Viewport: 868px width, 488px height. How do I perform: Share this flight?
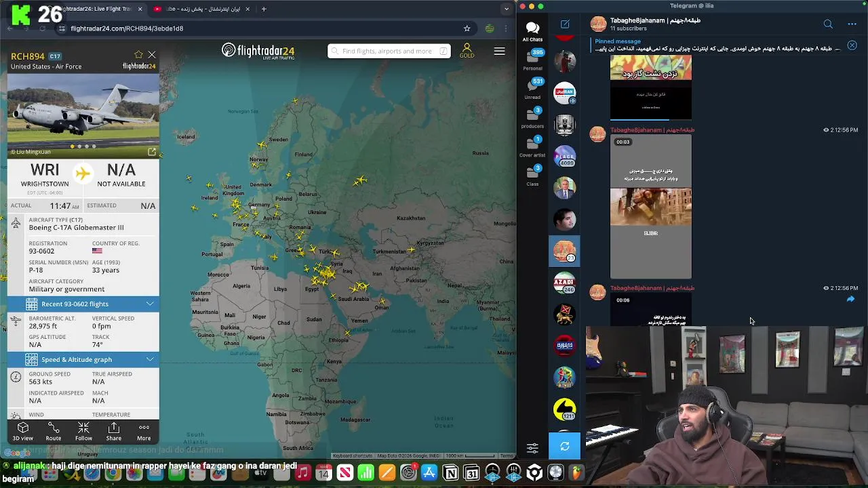pos(114,431)
